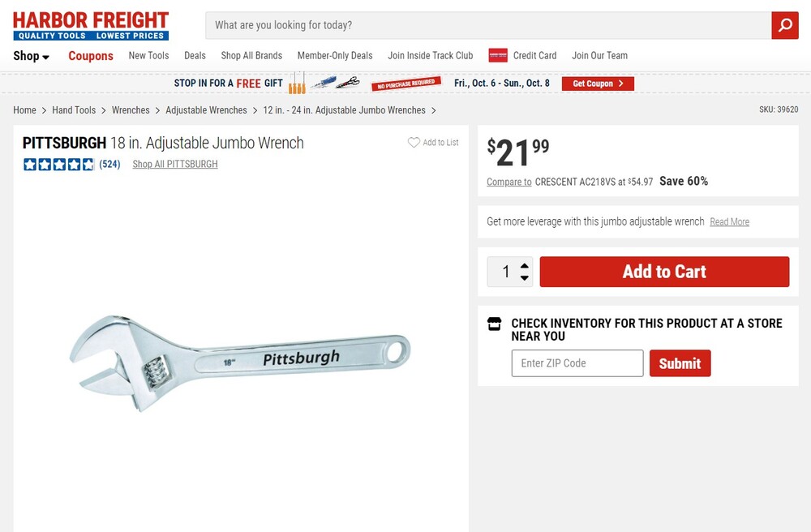Open the Shop All PITTSBURGH link
The image size is (811, 532).
click(x=175, y=165)
